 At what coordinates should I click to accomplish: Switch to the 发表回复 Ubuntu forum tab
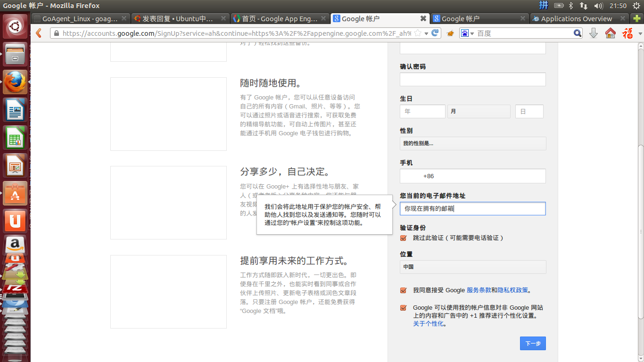pos(179,19)
